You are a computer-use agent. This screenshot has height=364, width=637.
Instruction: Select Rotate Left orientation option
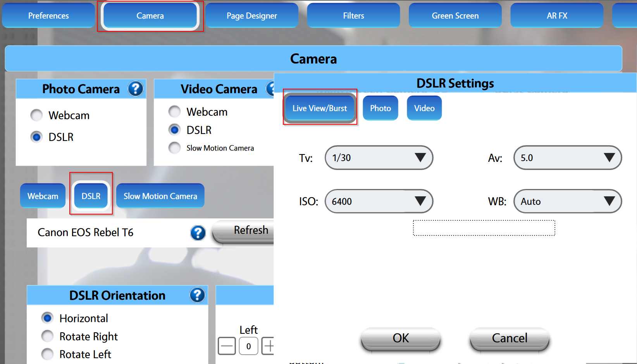point(47,354)
